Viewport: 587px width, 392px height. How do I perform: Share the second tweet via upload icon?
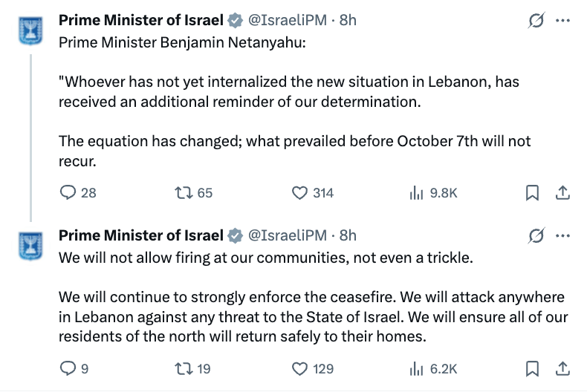[562, 368]
